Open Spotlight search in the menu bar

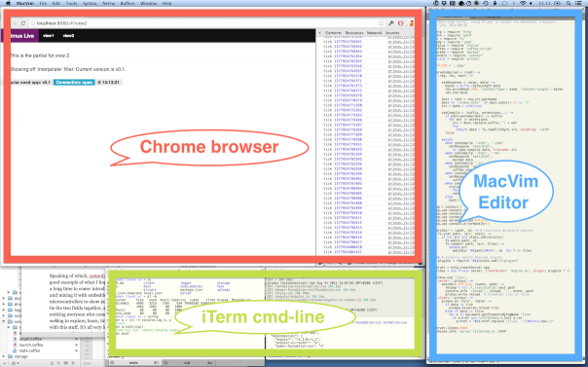pos(569,3)
